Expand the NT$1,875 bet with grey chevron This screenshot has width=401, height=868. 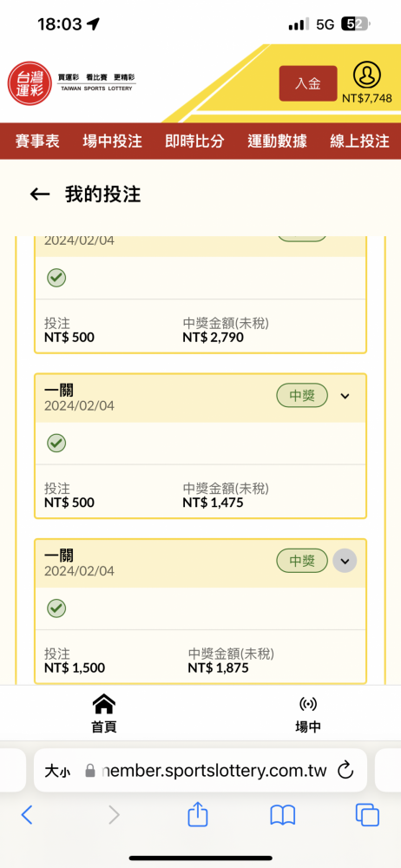345,561
